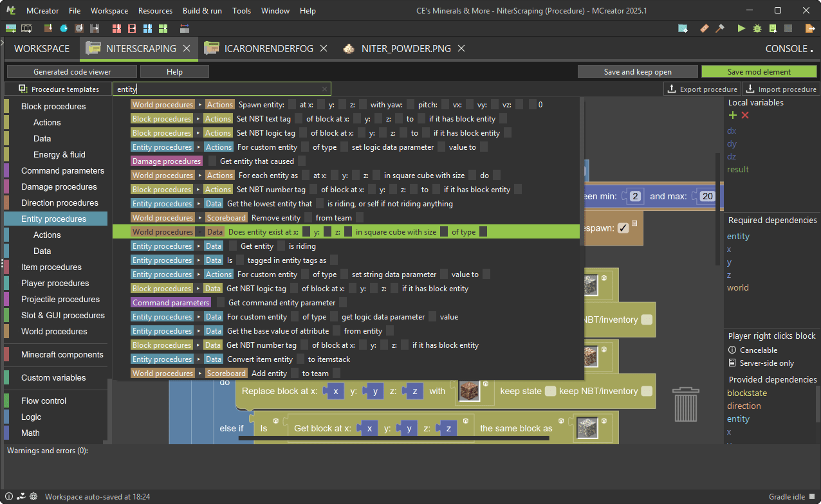Image resolution: width=821 pixels, height=504 pixels.
Task: Click the new animated texture filmstrip icon
Action: point(26,28)
